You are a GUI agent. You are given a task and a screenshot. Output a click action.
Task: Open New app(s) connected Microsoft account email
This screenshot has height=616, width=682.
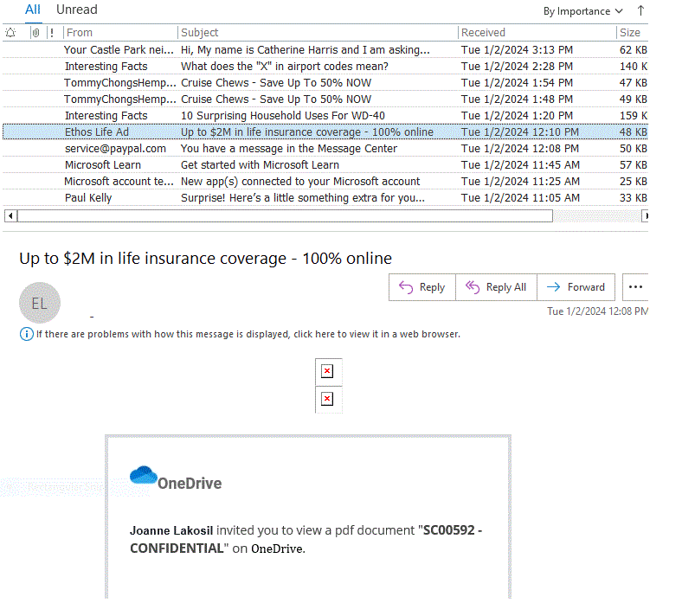tap(325, 182)
